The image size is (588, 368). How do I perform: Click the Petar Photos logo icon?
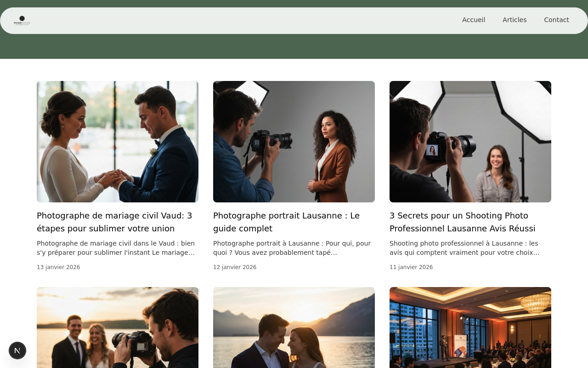pos(22,20)
